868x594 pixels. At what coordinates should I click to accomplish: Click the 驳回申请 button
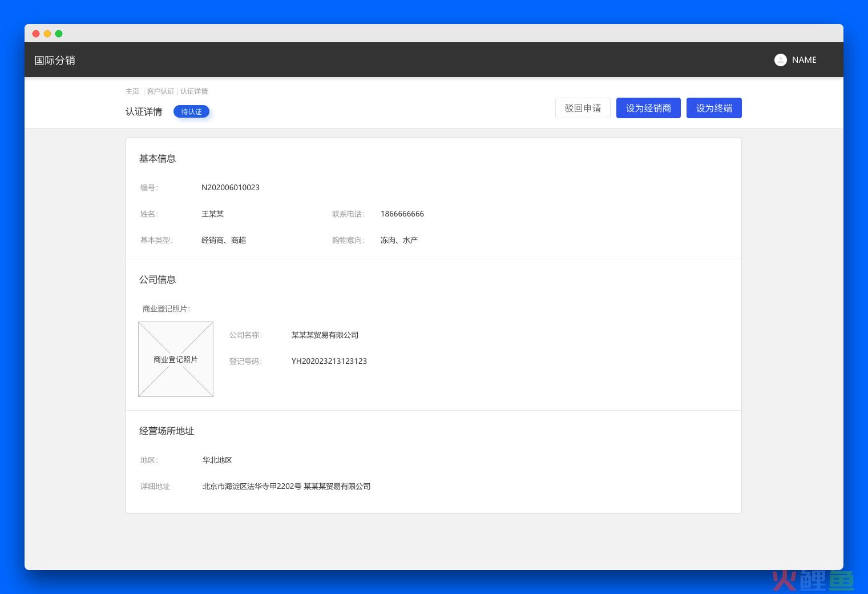[x=583, y=108]
